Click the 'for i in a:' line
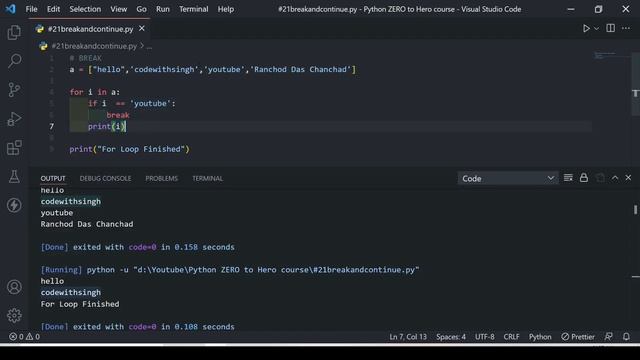Viewport: 640px width, 360px height. [95, 92]
